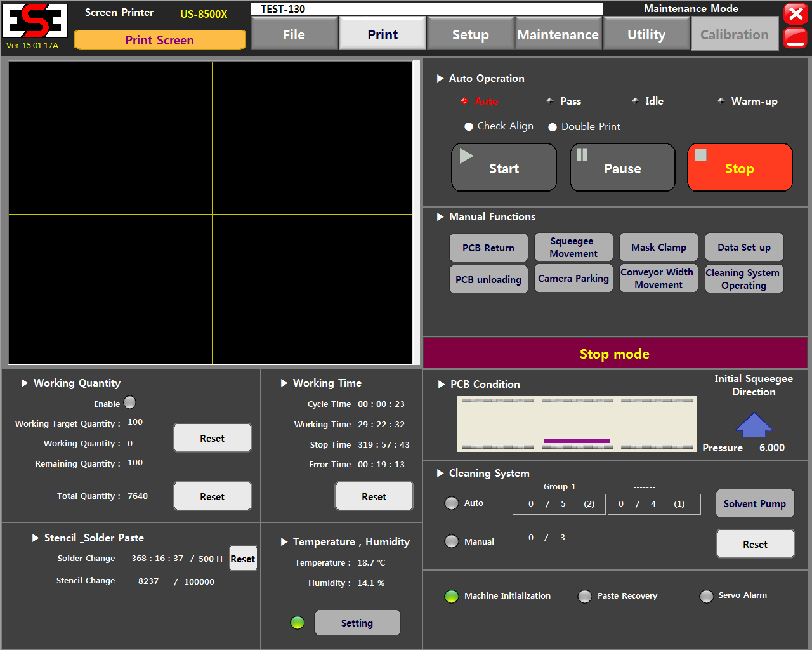Image resolution: width=812 pixels, height=650 pixels.
Task: Click the green Machine Initialization indicator
Action: 452,596
